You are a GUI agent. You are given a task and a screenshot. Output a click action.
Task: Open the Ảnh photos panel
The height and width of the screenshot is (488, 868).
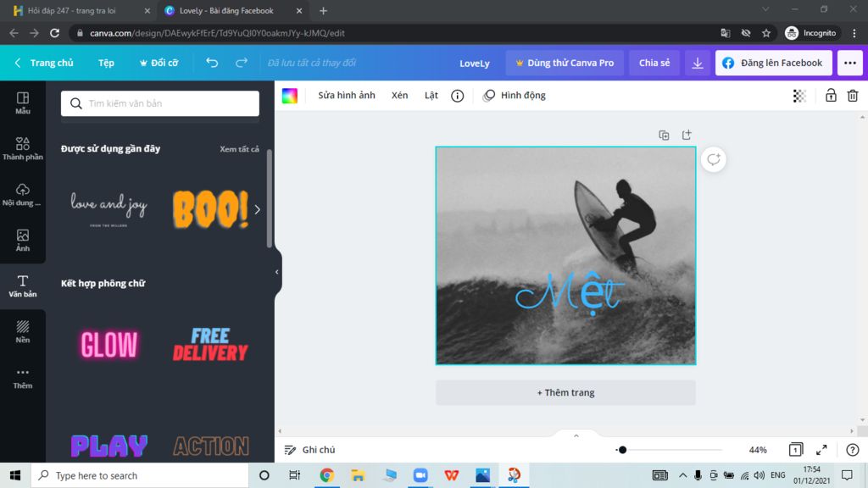(23, 240)
